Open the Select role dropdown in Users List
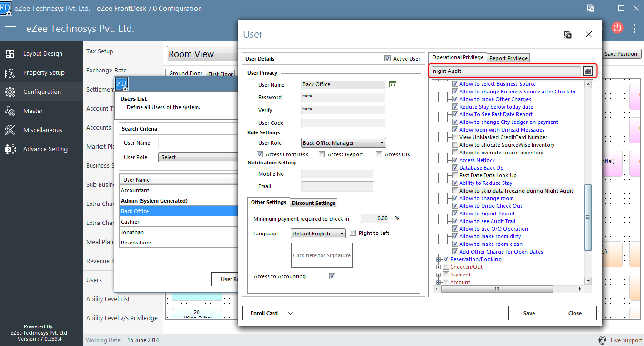The image size is (644, 346). [x=198, y=157]
